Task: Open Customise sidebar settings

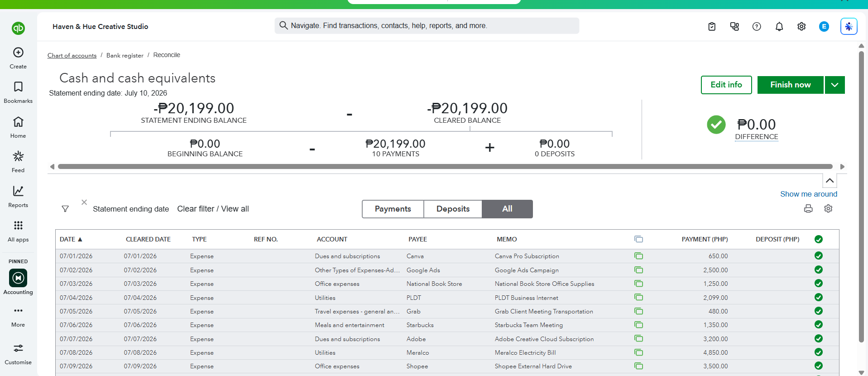Action: (x=18, y=354)
